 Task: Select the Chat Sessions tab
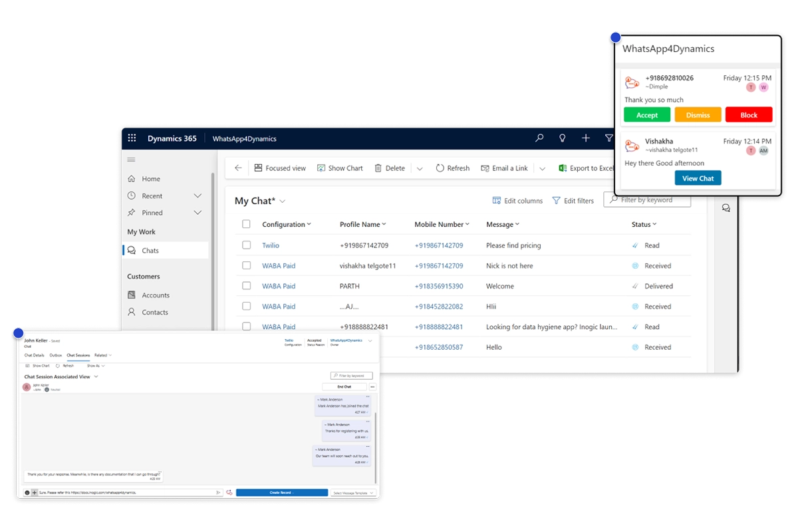pyautogui.click(x=78, y=355)
